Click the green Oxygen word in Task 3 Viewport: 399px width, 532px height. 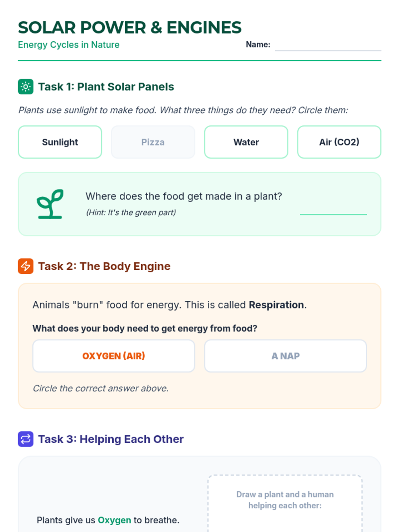point(114,520)
